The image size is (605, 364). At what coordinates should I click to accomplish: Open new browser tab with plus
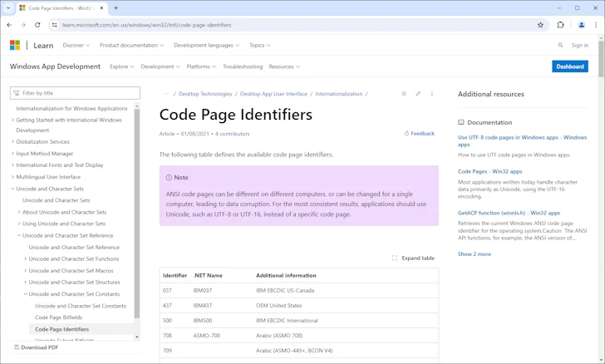tap(116, 7)
